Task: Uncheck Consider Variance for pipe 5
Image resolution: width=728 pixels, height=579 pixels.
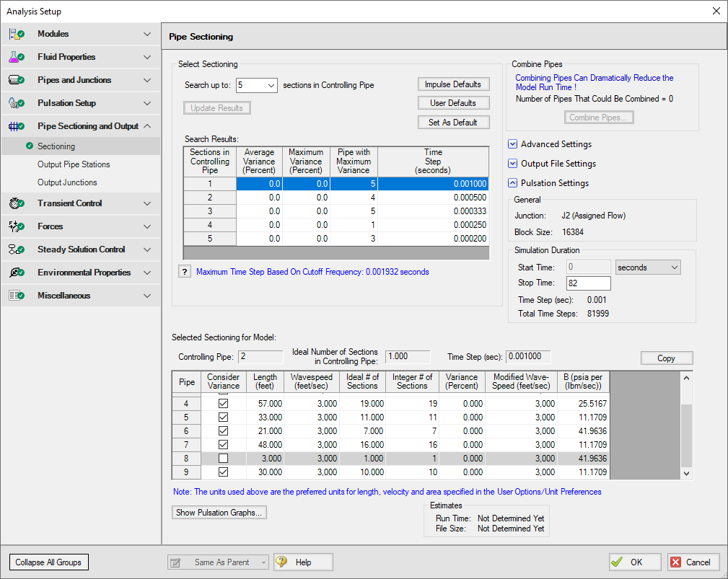Action: (x=224, y=417)
